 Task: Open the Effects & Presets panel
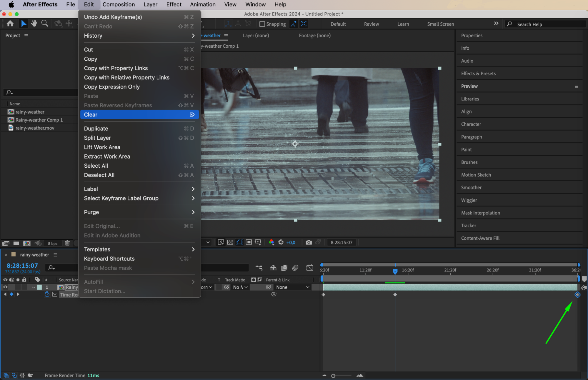tap(478, 74)
